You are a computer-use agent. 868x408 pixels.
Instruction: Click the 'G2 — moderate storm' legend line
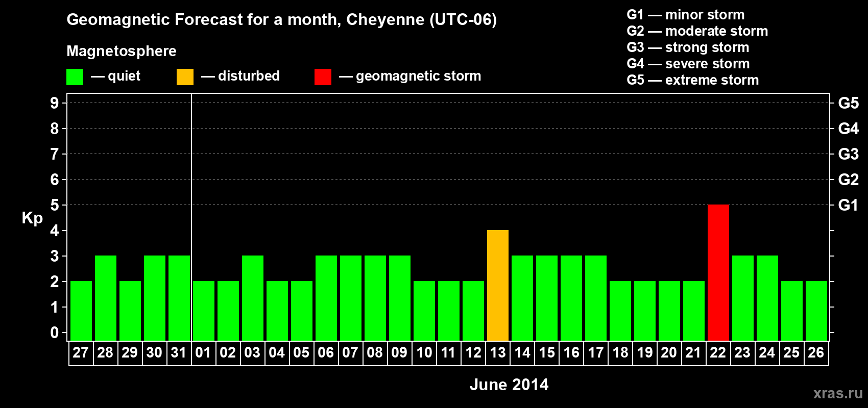pos(697,31)
